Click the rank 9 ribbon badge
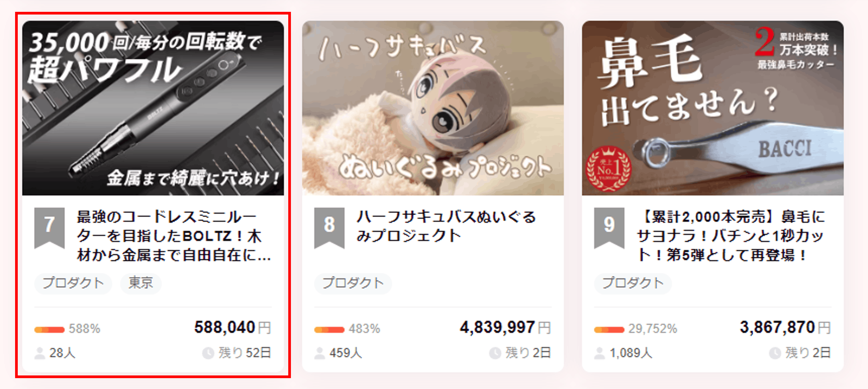868x389 pixels. [x=609, y=228]
